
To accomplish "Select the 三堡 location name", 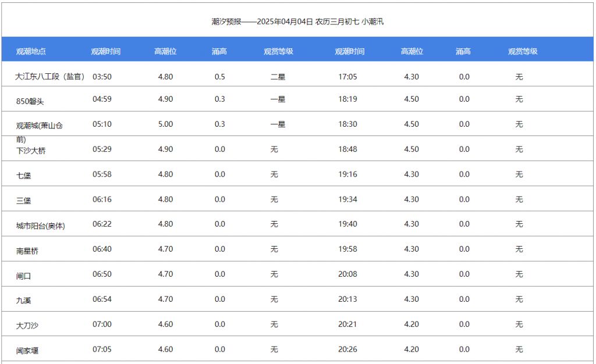I will tap(24, 201).
